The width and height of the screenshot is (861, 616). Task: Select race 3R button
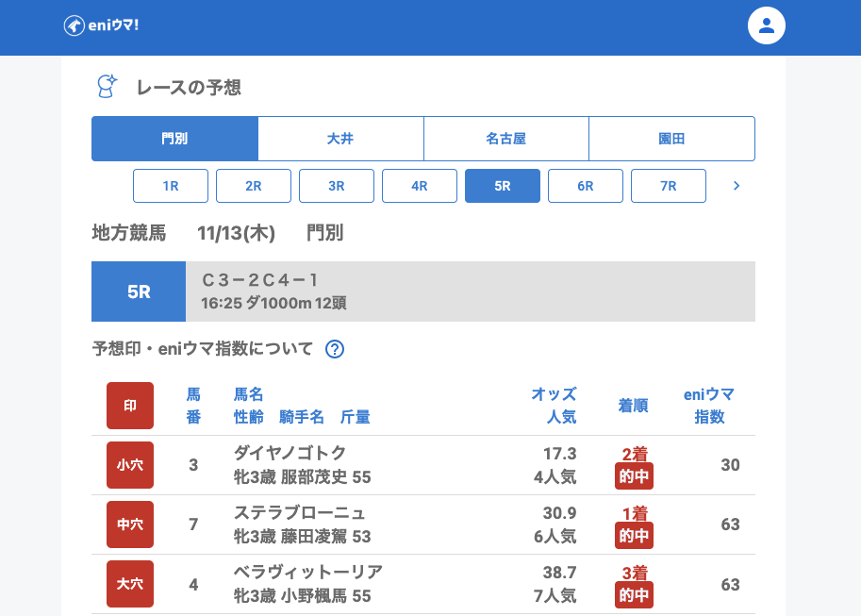click(x=337, y=186)
